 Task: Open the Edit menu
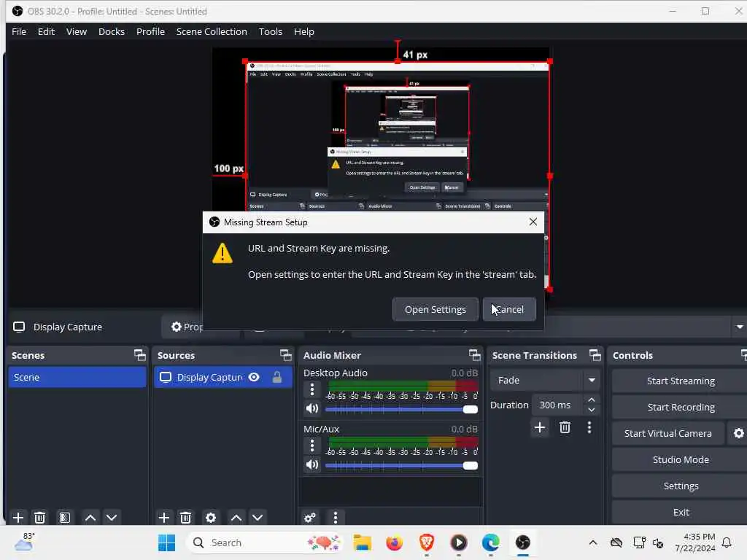[x=46, y=31]
